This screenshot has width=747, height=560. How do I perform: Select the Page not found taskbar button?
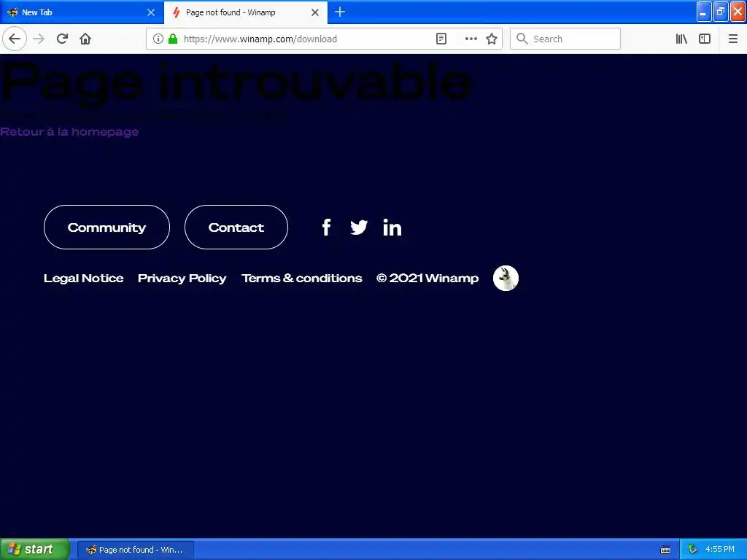(135, 550)
